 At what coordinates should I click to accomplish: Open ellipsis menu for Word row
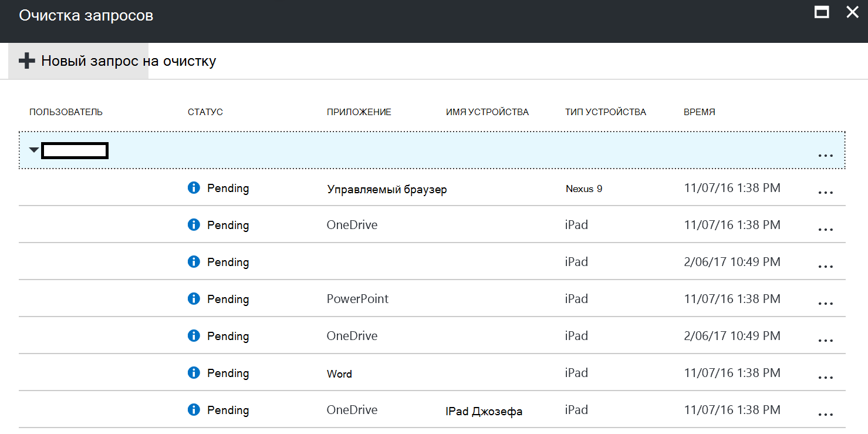[x=825, y=378]
